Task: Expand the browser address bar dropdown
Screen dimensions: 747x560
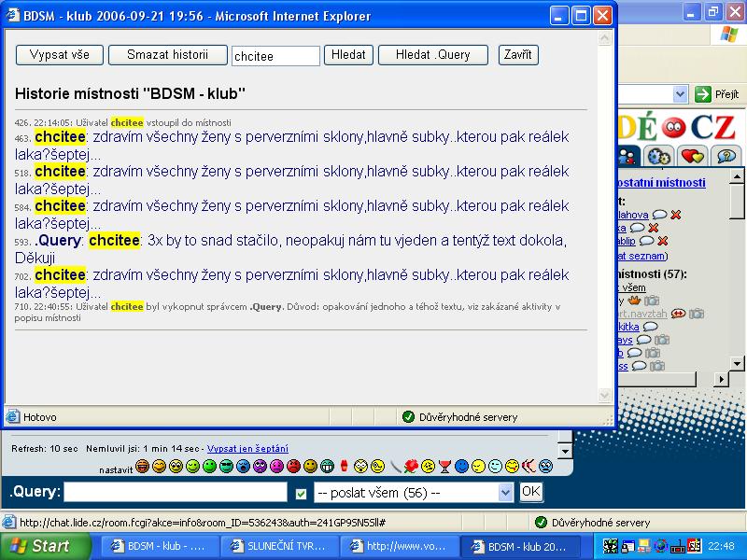Action: pyautogui.click(x=680, y=94)
